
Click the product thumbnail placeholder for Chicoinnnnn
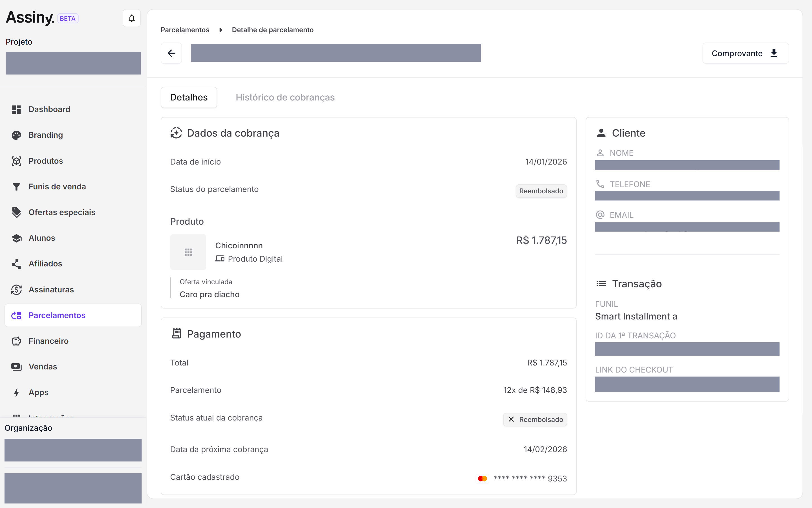[188, 252]
